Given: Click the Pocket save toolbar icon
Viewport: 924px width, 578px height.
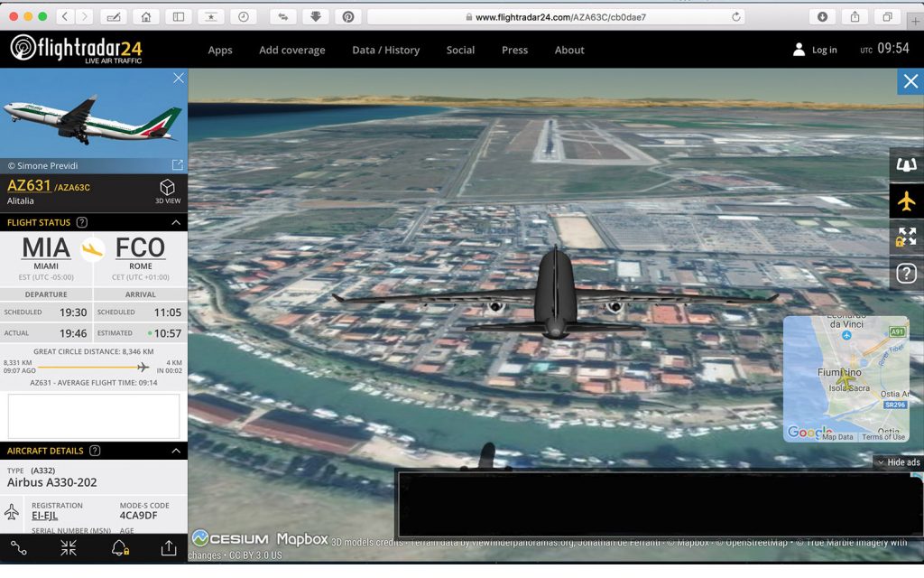Looking at the screenshot, I should pyautogui.click(x=316, y=17).
